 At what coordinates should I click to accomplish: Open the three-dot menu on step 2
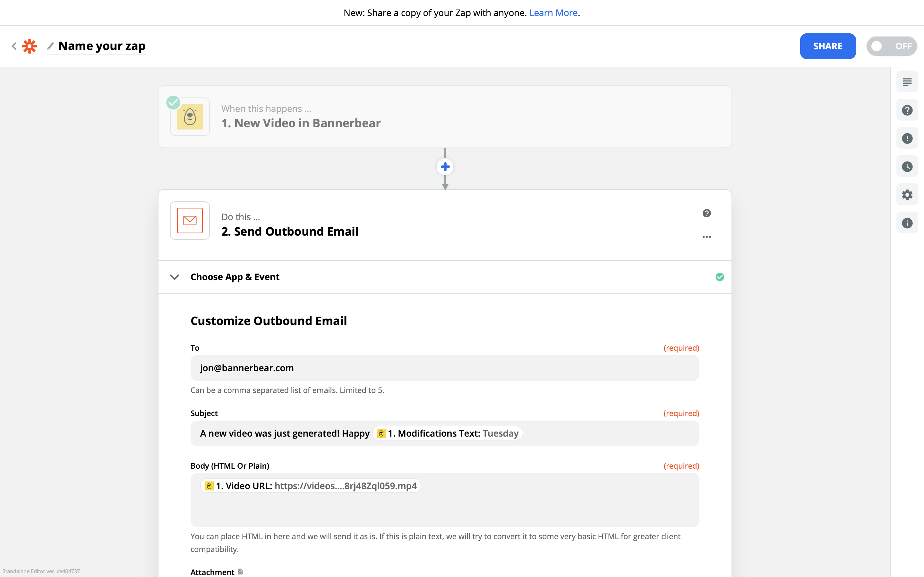coord(706,237)
